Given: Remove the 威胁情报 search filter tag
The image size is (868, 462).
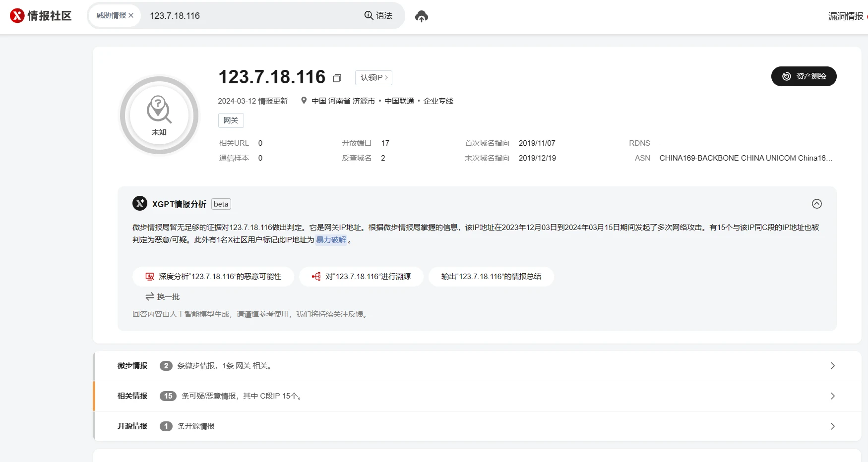Looking at the screenshot, I should [131, 16].
